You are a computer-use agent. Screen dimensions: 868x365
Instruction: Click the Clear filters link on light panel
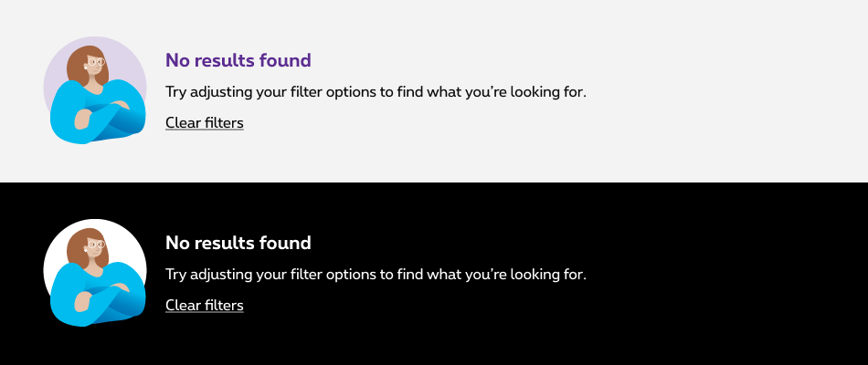(204, 122)
